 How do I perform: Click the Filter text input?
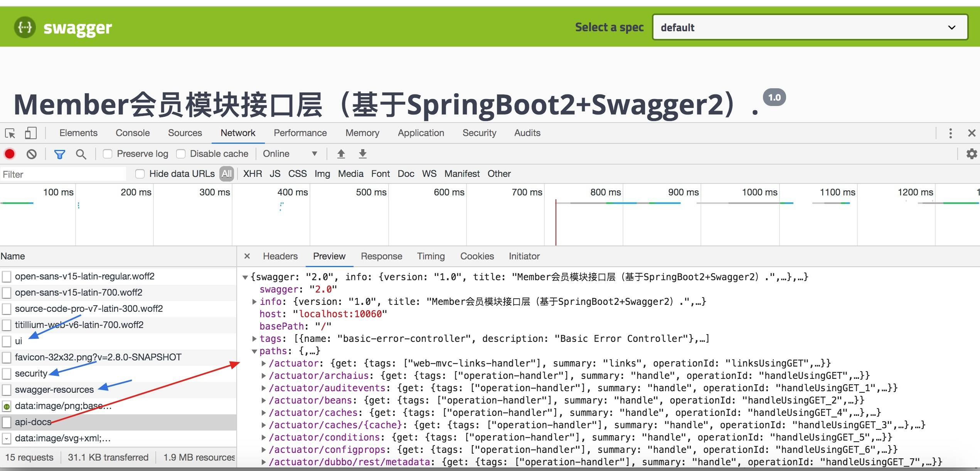[64, 174]
